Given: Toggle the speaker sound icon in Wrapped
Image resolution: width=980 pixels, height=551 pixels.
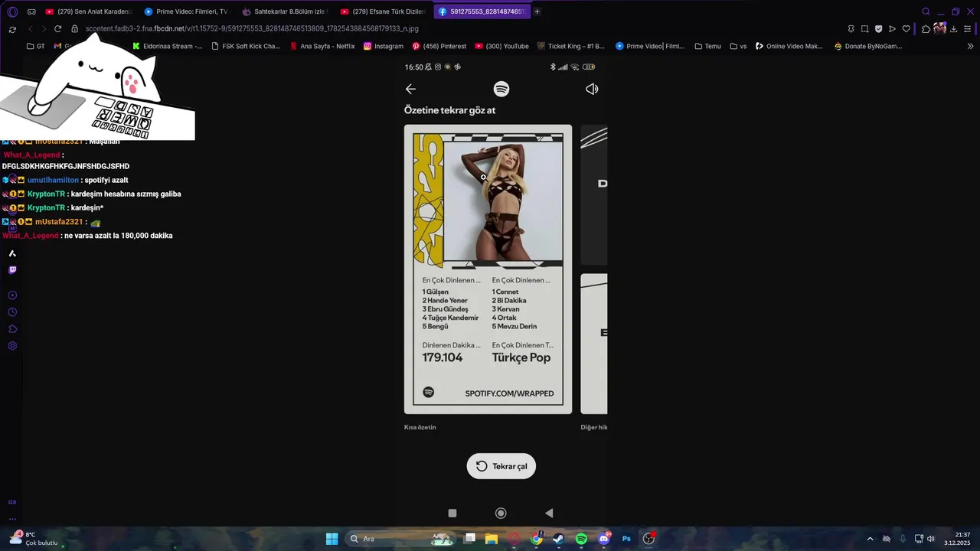Looking at the screenshot, I should pyautogui.click(x=592, y=89).
